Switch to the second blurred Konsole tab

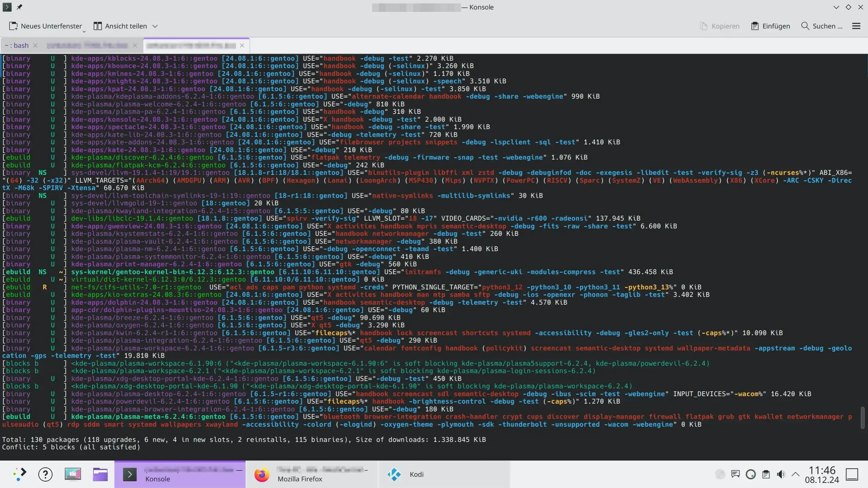(x=87, y=45)
